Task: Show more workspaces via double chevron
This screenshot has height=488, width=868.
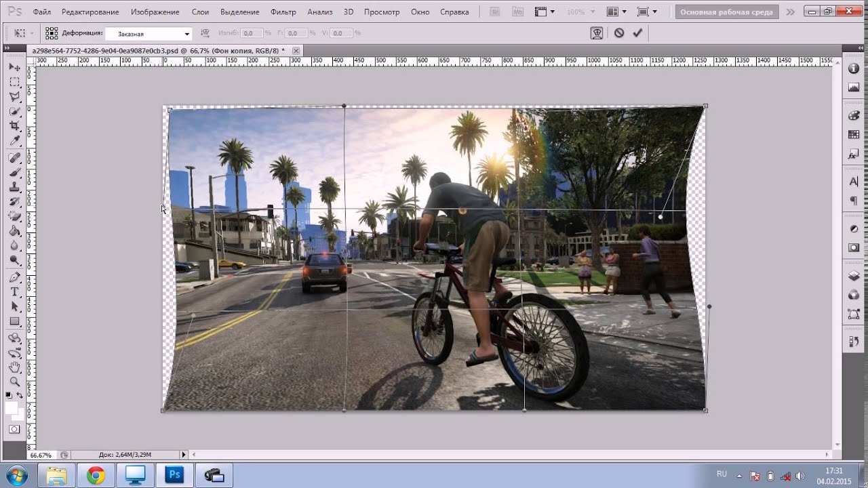Action: point(790,12)
